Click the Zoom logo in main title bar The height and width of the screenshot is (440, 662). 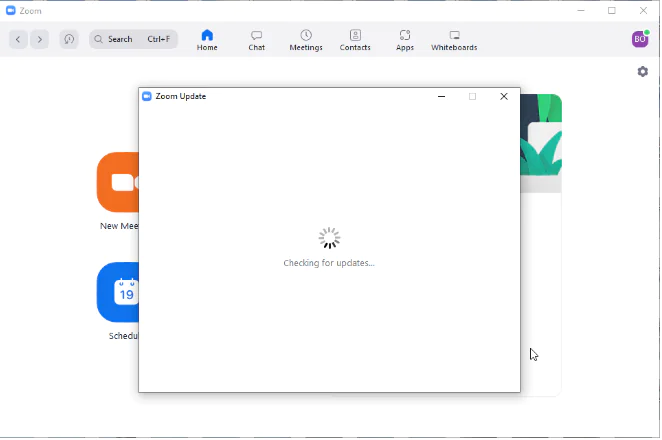point(11,11)
